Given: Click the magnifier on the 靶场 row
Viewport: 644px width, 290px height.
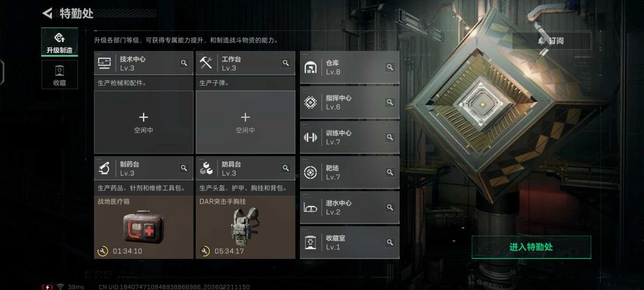Looking at the screenshot, I should click(390, 172).
